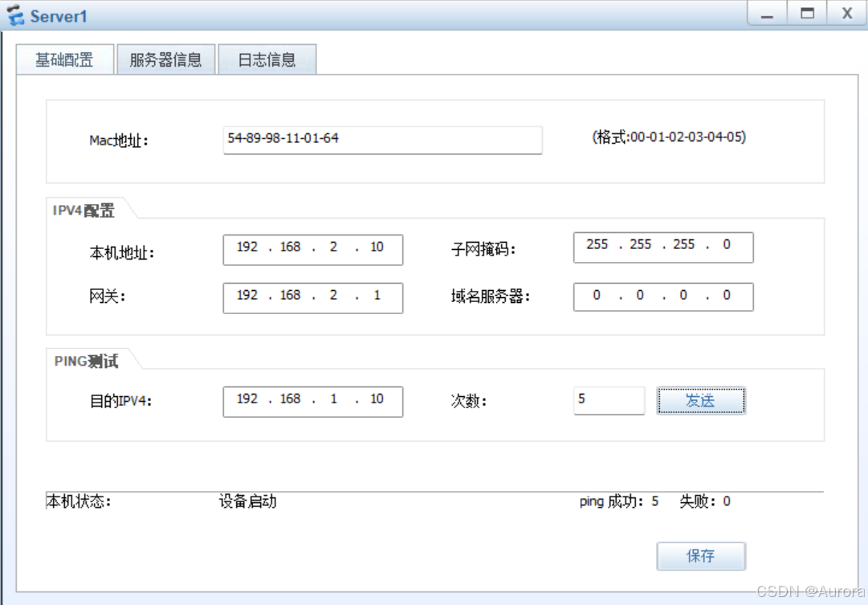
Task: Click the Mac地址 input field
Action: coord(382,140)
